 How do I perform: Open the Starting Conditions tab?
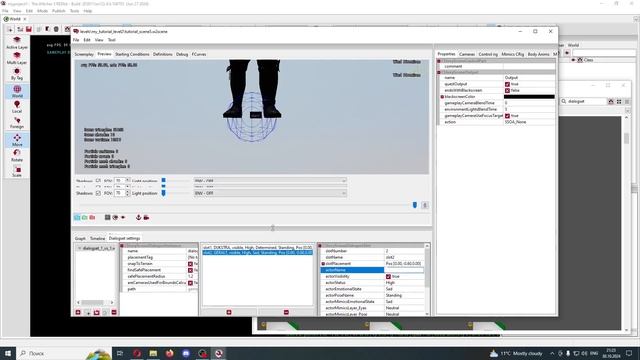point(132,54)
